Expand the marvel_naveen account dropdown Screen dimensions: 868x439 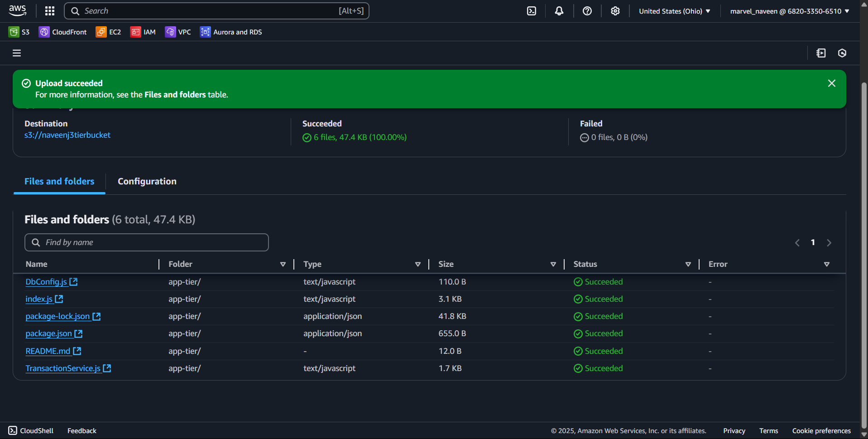pyautogui.click(x=789, y=11)
